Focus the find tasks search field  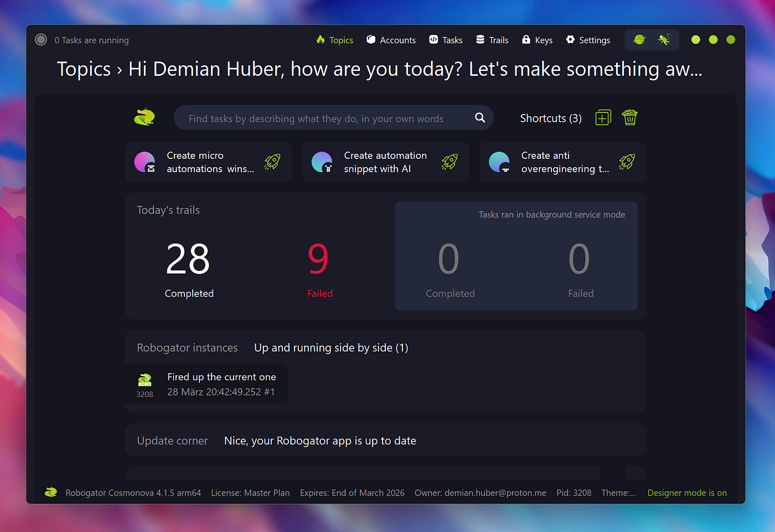(333, 118)
